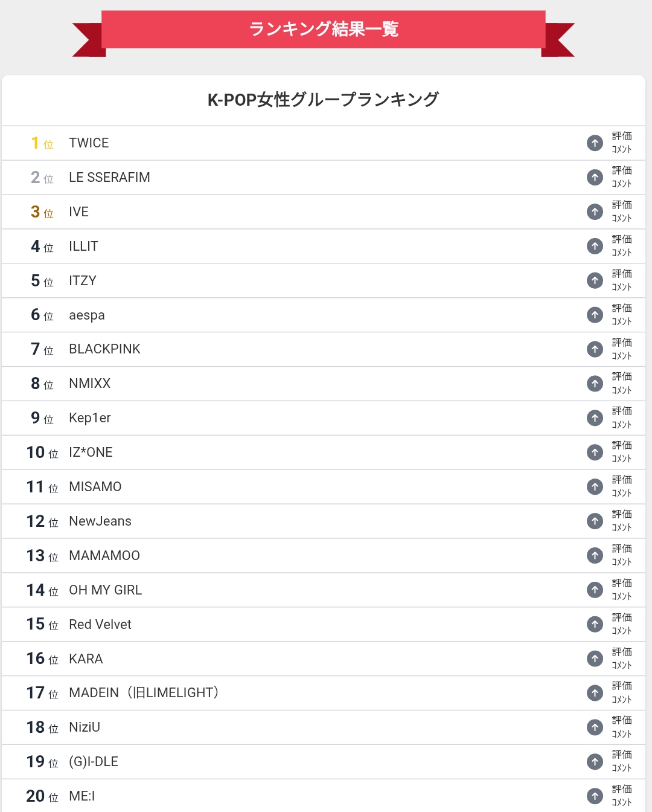Open 評価コメント for ITZY
The image size is (652, 812).
coord(622,280)
